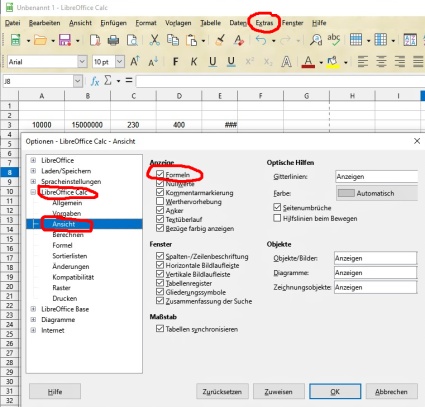Expand the Laden/Speichern tree node
Viewport: 425px width, 407px height.
point(33,171)
